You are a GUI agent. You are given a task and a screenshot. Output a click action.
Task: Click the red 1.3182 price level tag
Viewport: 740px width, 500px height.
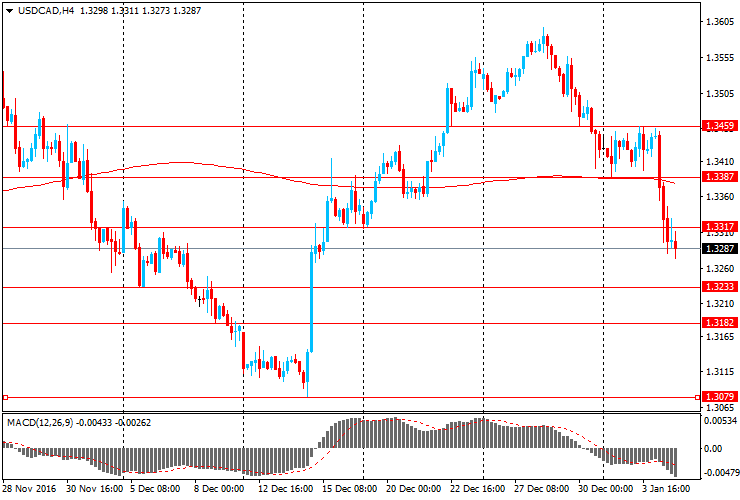[719, 323]
